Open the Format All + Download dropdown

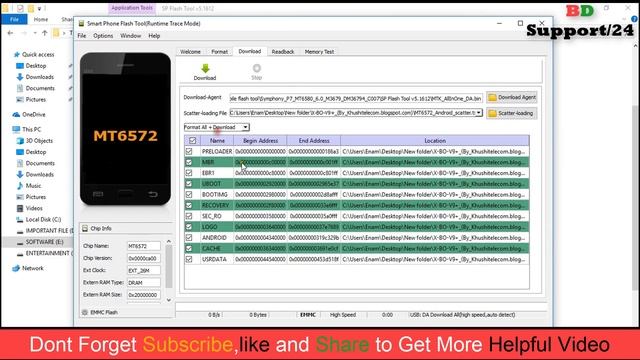(x=245, y=127)
